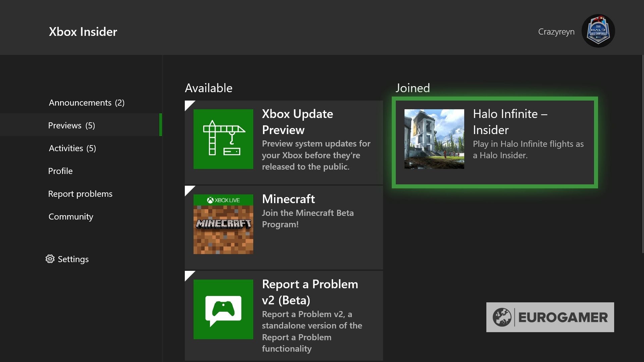Click the Xbox Update Preview crane icon

pyautogui.click(x=223, y=139)
